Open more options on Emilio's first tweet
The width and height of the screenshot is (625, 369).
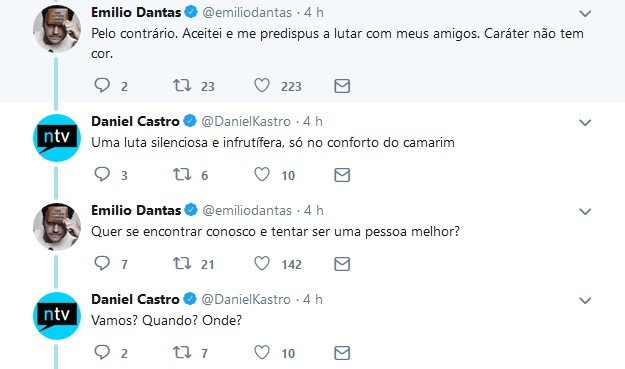tap(585, 14)
